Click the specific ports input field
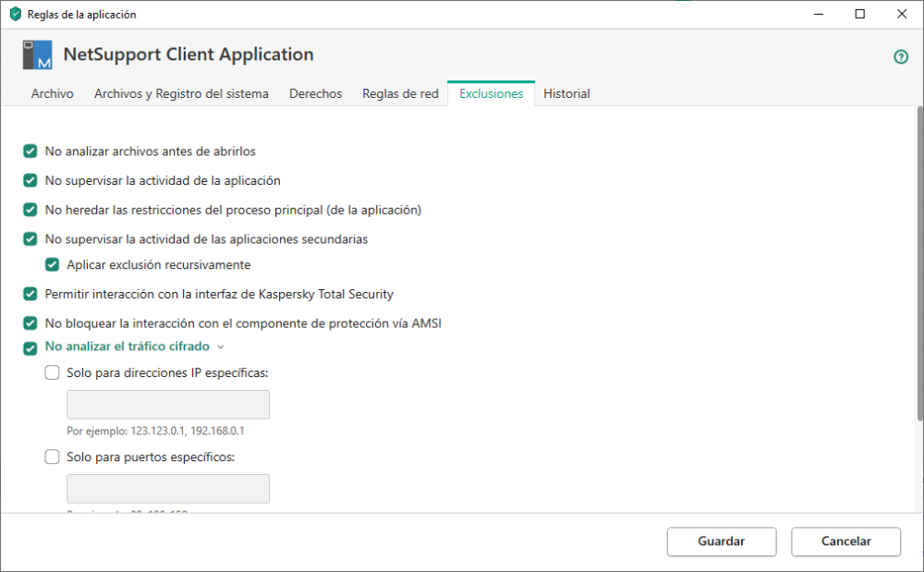 pyautogui.click(x=168, y=489)
